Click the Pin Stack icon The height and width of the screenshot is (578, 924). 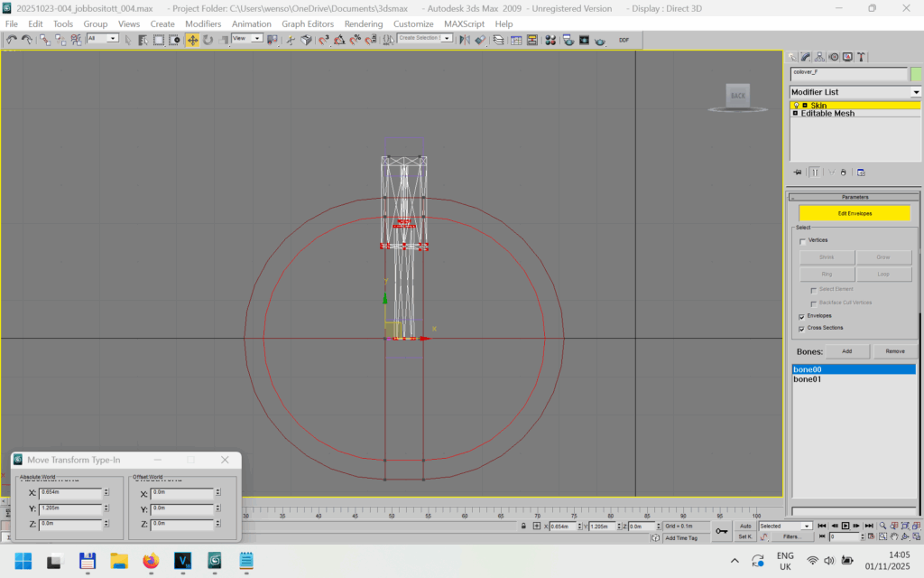click(798, 172)
